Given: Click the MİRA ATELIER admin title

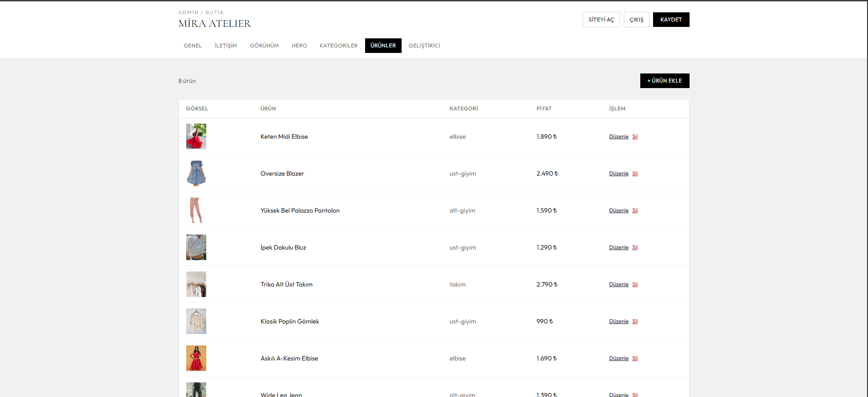Looking at the screenshot, I should pos(214,24).
